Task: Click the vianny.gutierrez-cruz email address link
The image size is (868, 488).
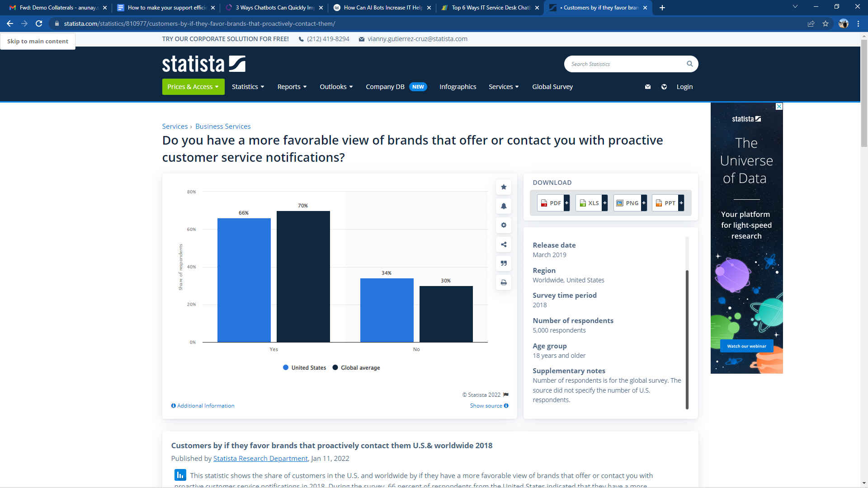Action: 417,39
